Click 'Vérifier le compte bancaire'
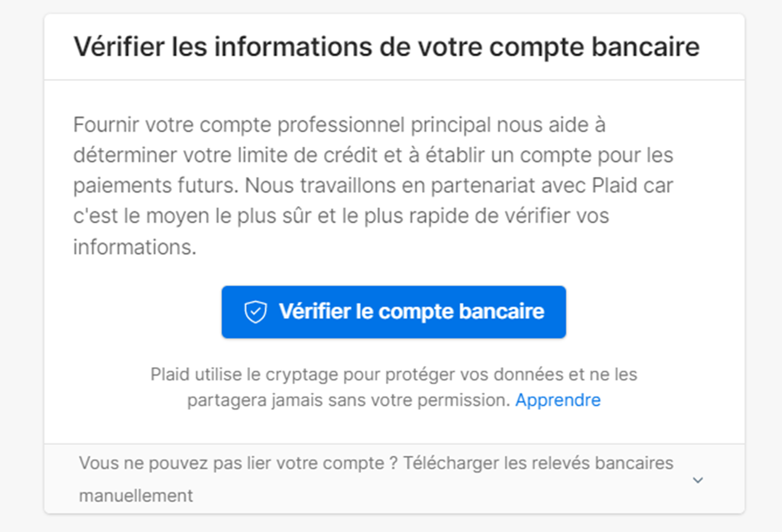Image resolution: width=782 pixels, height=532 pixels. pos(394,311)
